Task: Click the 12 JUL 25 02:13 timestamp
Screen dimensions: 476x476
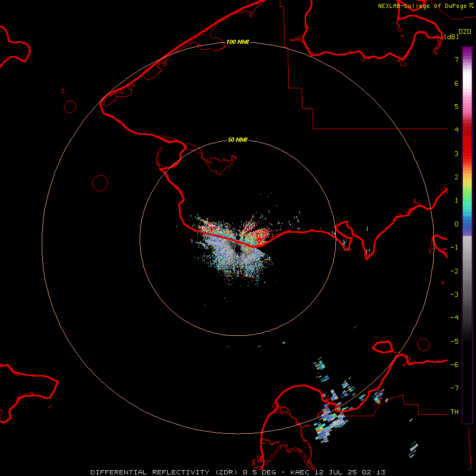Action: tap(350, 472)
